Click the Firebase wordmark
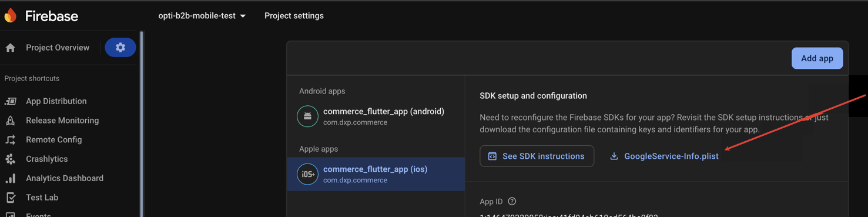Screen dimensions: 868x217 52,16
